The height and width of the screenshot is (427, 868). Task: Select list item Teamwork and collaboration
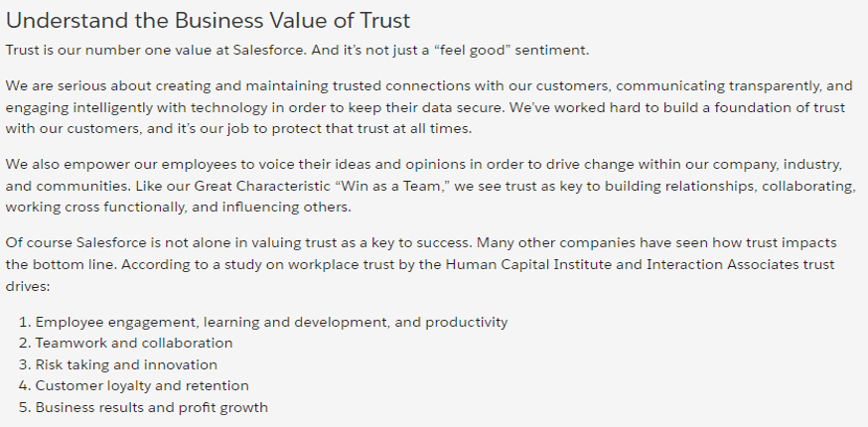click(x=134, y=343)
